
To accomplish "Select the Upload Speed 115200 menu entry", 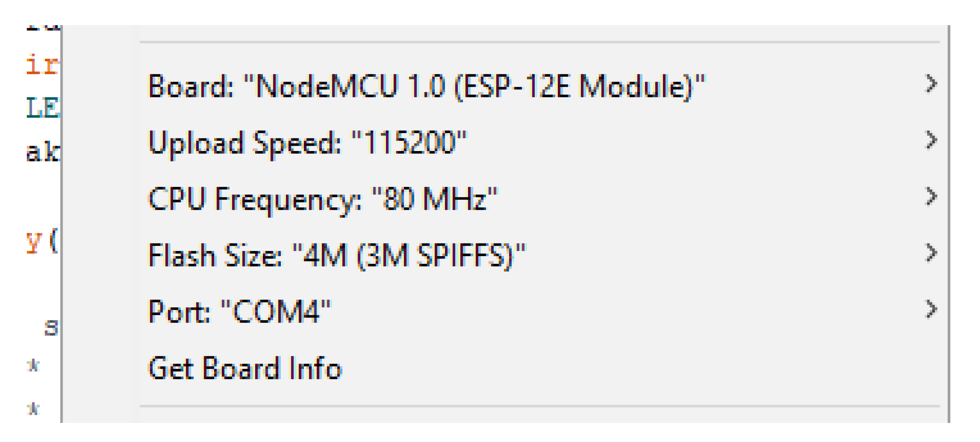I will [308, 143].
